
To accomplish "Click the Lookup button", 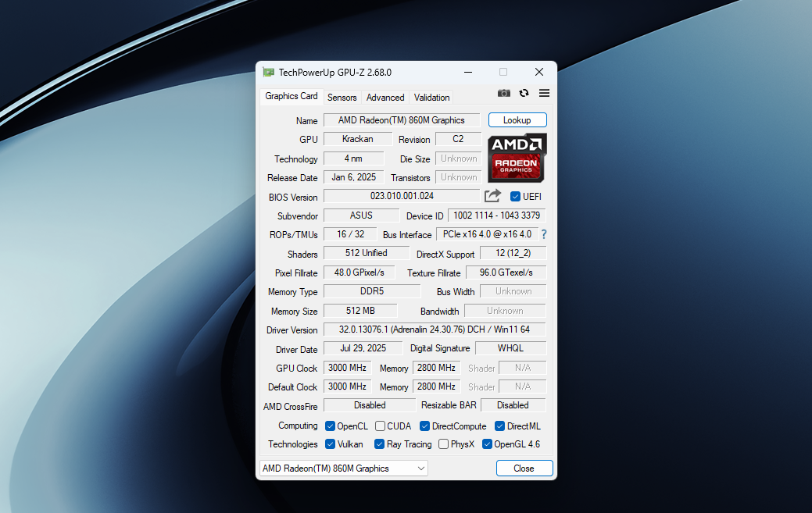I will (x=517, y=120).
